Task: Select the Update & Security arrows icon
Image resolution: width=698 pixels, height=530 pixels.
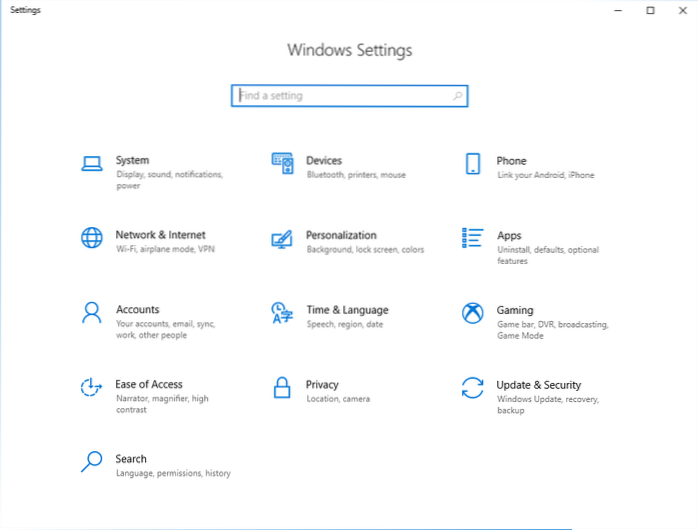Action: pos(473,387)
